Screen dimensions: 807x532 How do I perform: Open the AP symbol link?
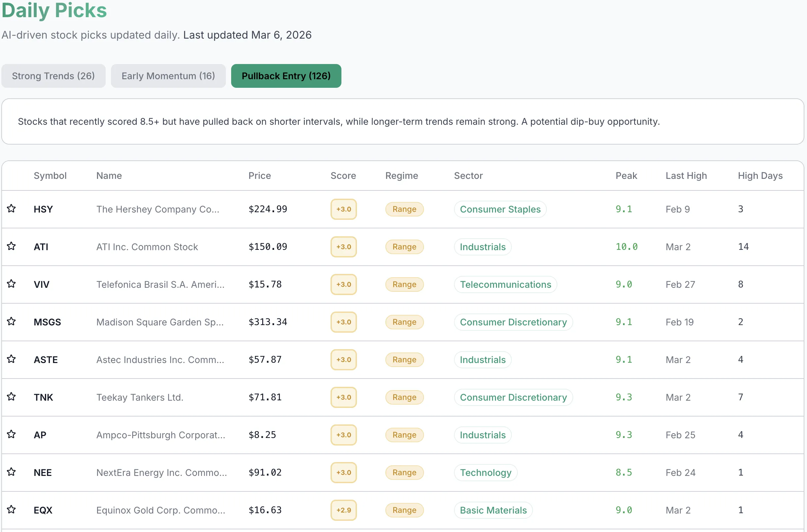pyautogui.click(x=40, y=435)
